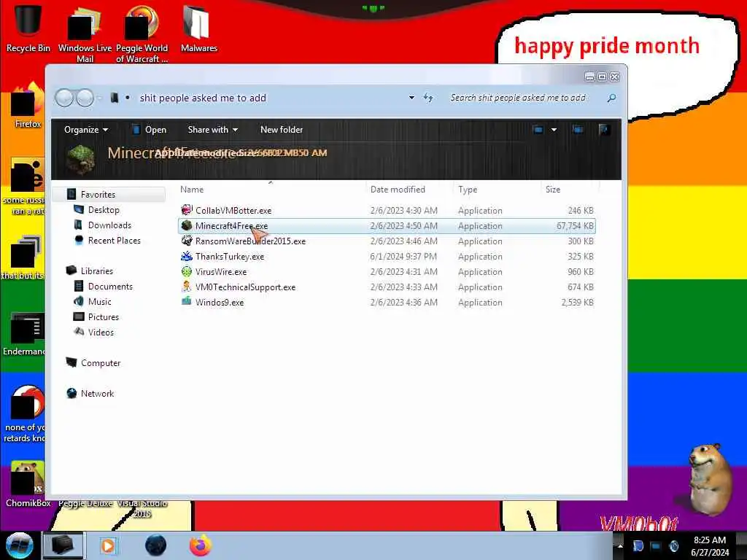Open the Malwares folder on desktop
This screenshot has width=747, height=560.
198,28
